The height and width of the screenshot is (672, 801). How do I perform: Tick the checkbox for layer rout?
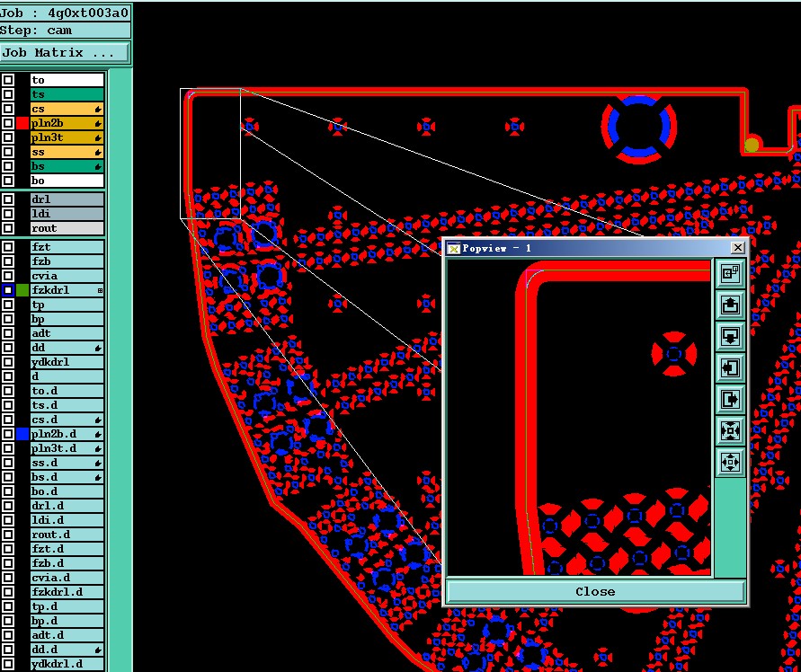[8, 228]
